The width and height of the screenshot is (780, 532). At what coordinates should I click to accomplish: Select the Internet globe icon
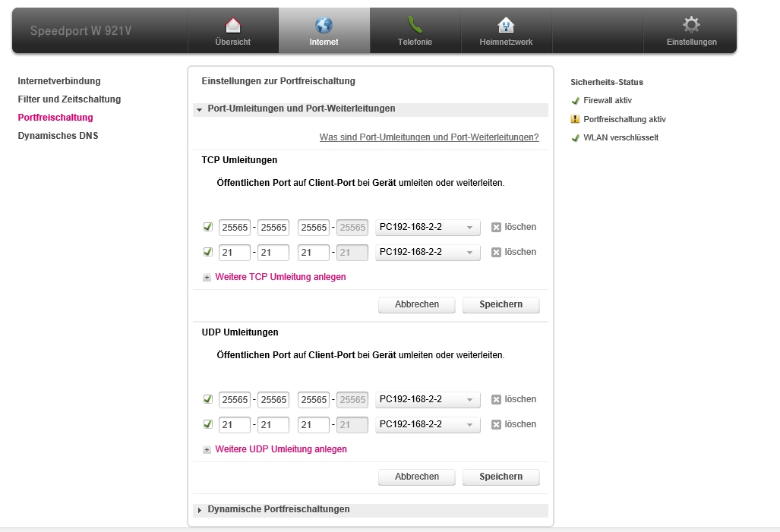[324, 25]
